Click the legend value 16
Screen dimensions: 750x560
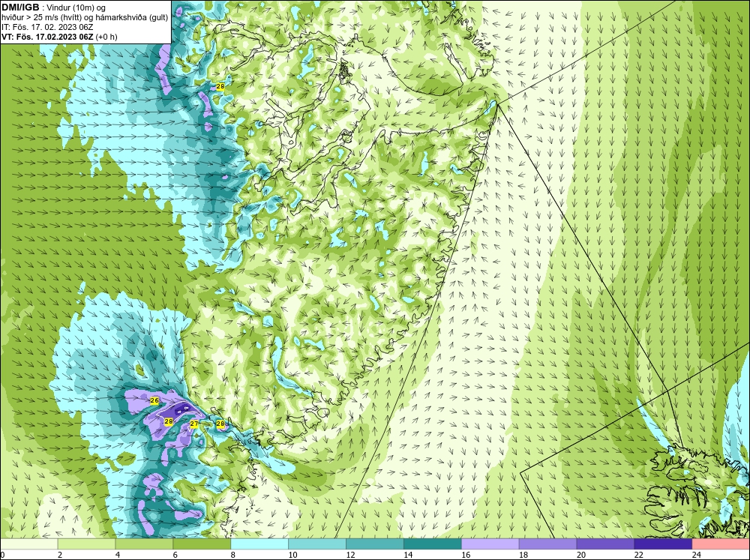466,555
